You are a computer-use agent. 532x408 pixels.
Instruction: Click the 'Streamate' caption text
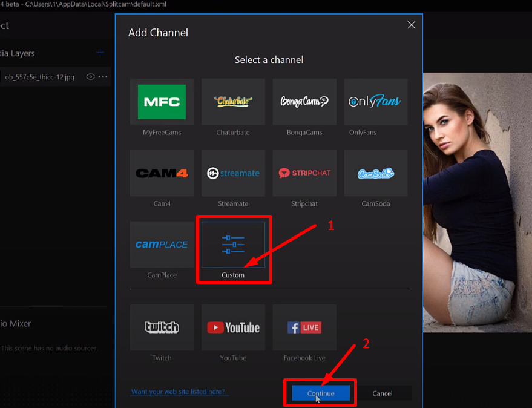coord(233,203)
